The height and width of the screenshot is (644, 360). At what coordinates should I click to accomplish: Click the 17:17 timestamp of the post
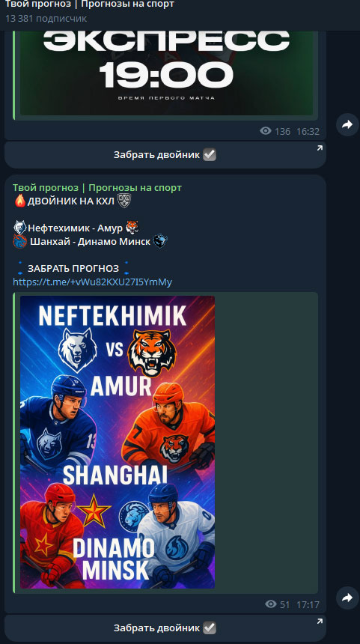coord(308,604)
